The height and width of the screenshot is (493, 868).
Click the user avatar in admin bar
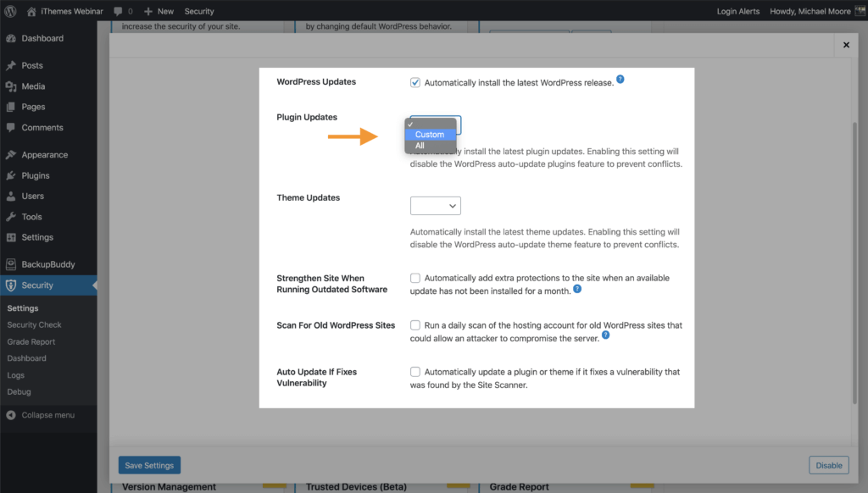click(860, 11)
